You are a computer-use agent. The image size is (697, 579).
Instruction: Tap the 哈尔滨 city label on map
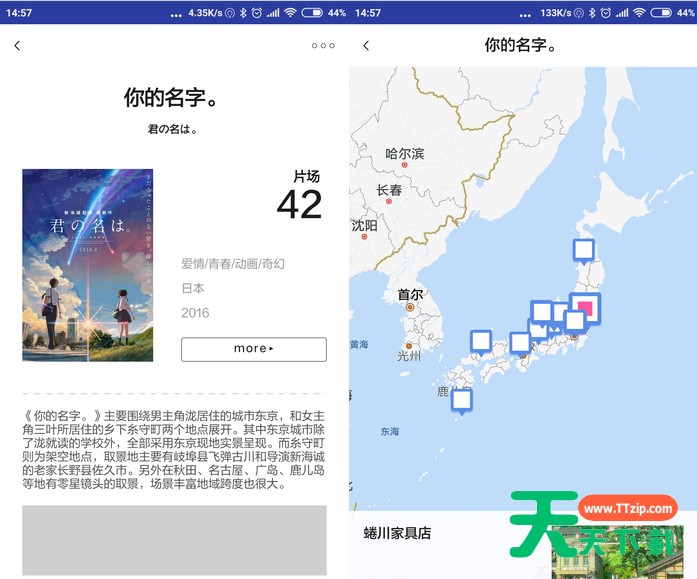click(x=405, y=154)
